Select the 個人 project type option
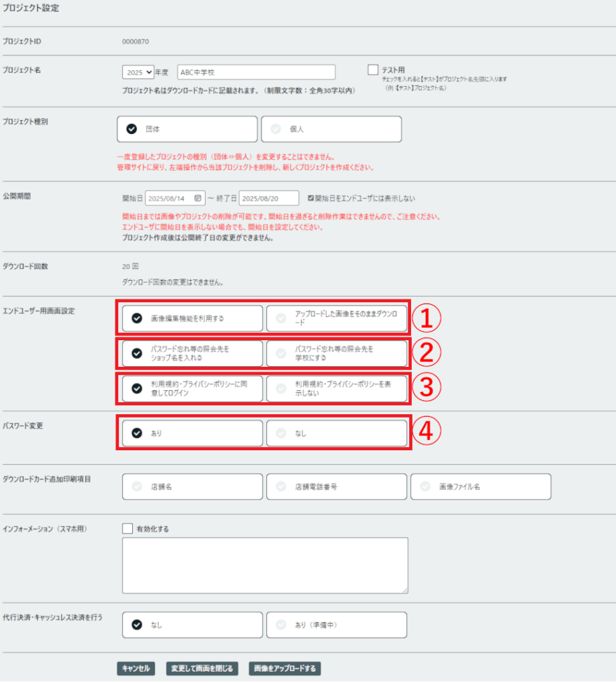Viewport: 616px width, 683px height. click(331, 129)
